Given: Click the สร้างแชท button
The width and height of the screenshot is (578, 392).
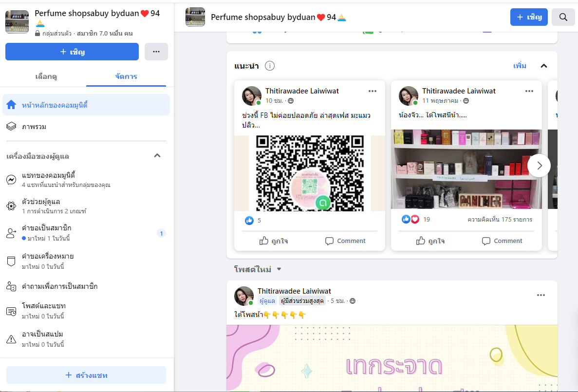Looking at the screenshot, I should pos(86,375).
